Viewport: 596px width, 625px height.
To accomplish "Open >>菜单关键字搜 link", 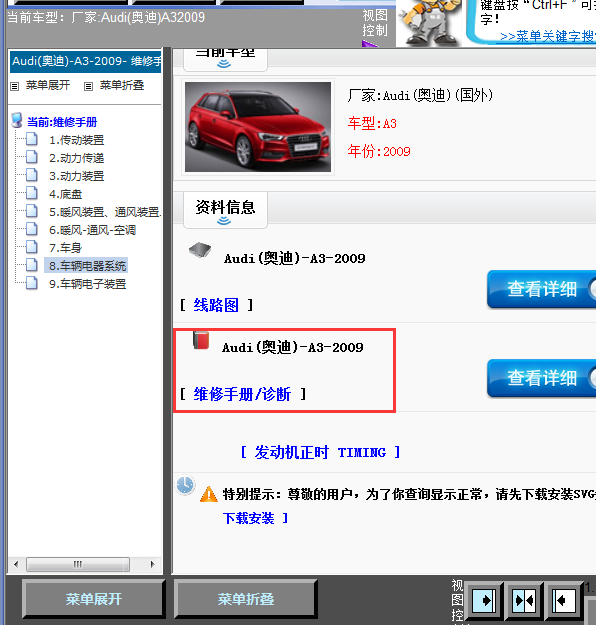I will point(548,37).
